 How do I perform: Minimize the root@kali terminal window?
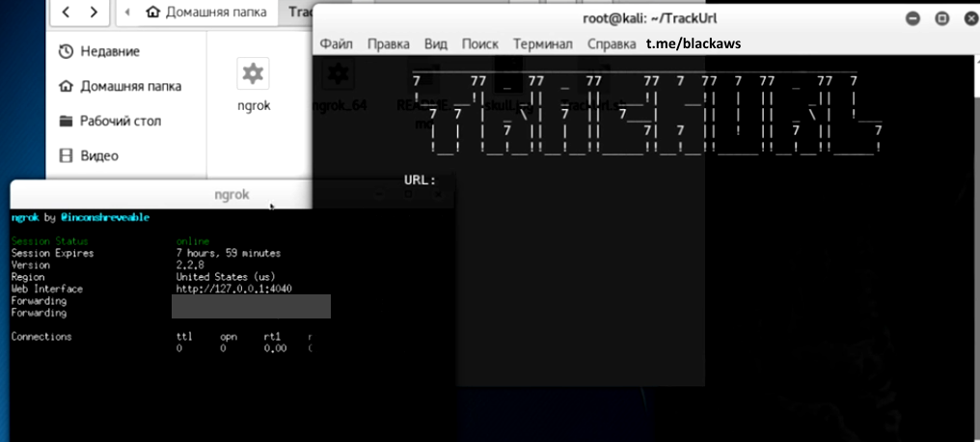pyautogui.click(x=912, y=18)
